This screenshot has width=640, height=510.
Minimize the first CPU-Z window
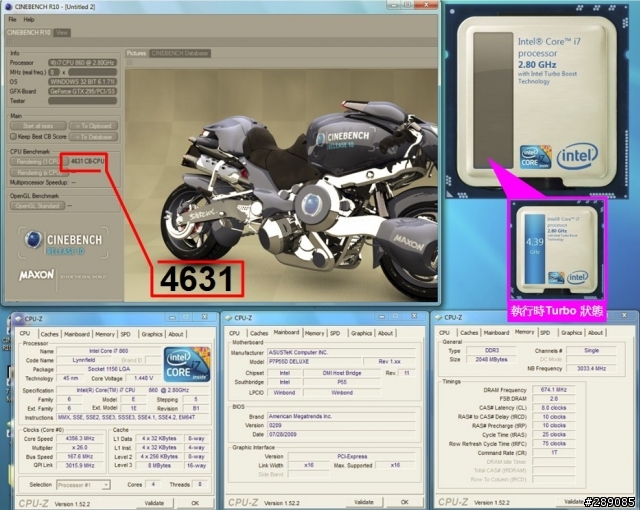[x=172, y=318]
